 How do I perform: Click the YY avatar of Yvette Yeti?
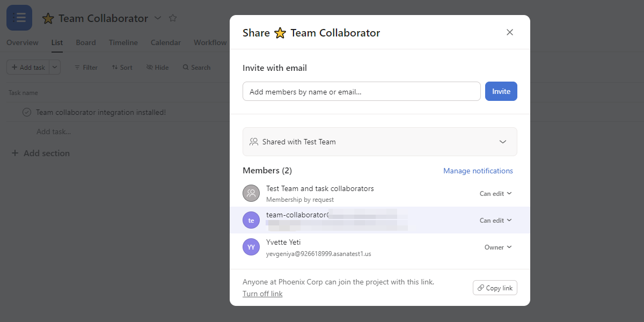(x=251, y=247)
